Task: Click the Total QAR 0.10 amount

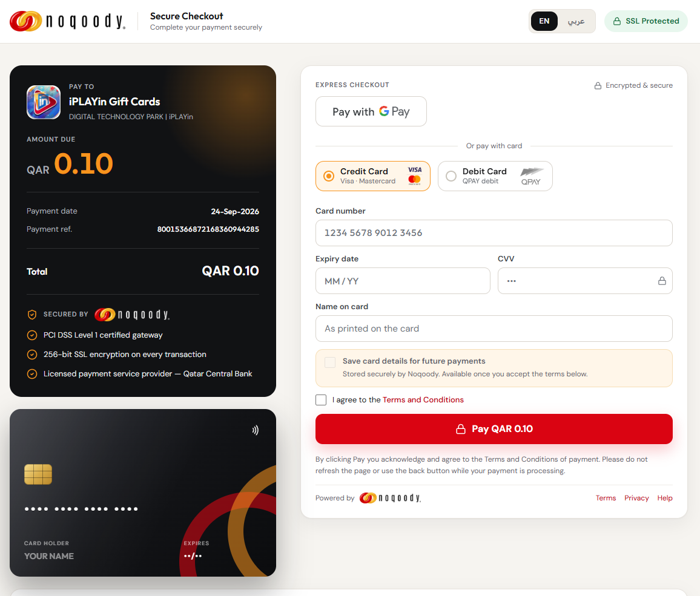Action: (230, 271)
